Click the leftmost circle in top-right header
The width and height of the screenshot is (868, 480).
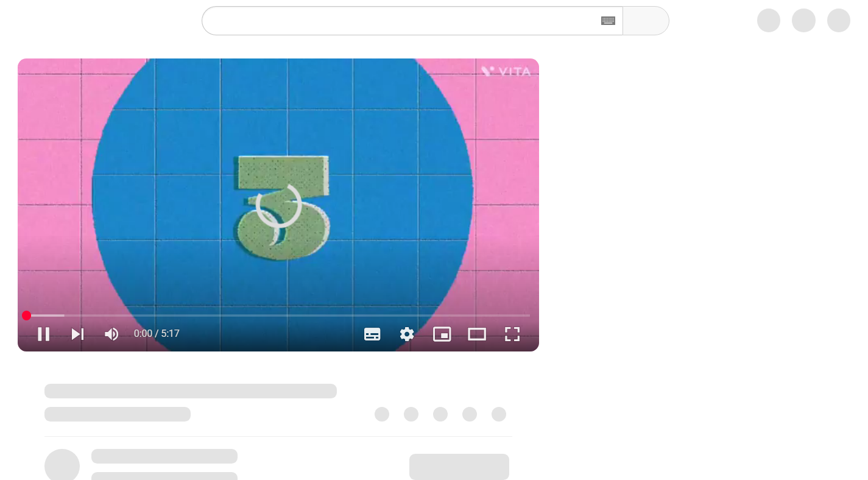(x=768, y=21)
